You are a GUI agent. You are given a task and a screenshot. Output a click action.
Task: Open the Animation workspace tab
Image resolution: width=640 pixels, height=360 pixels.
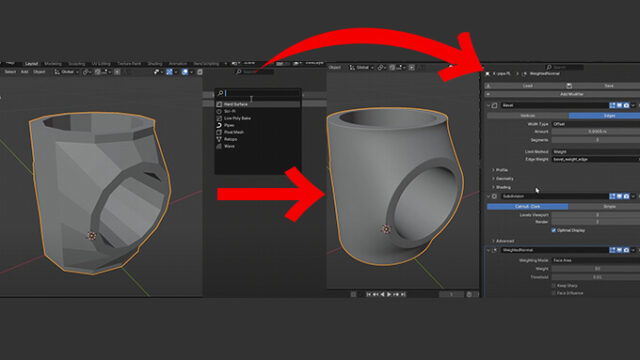(178, 64)
